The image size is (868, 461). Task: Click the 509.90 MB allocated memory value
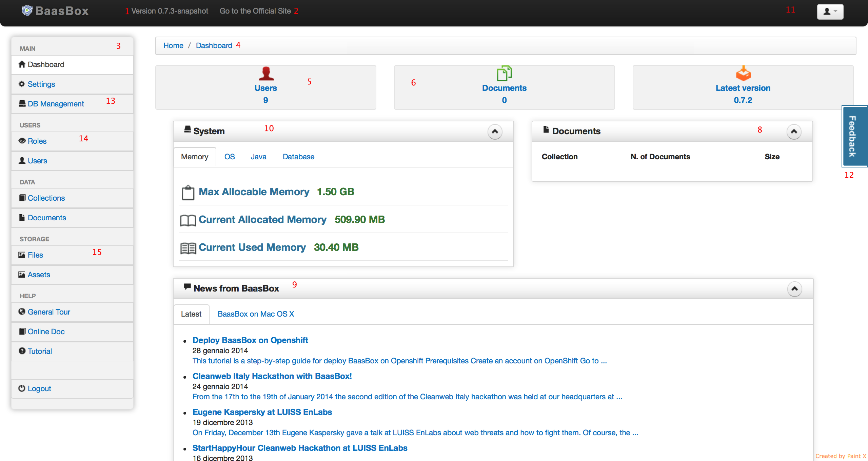(x=360, y=220)
